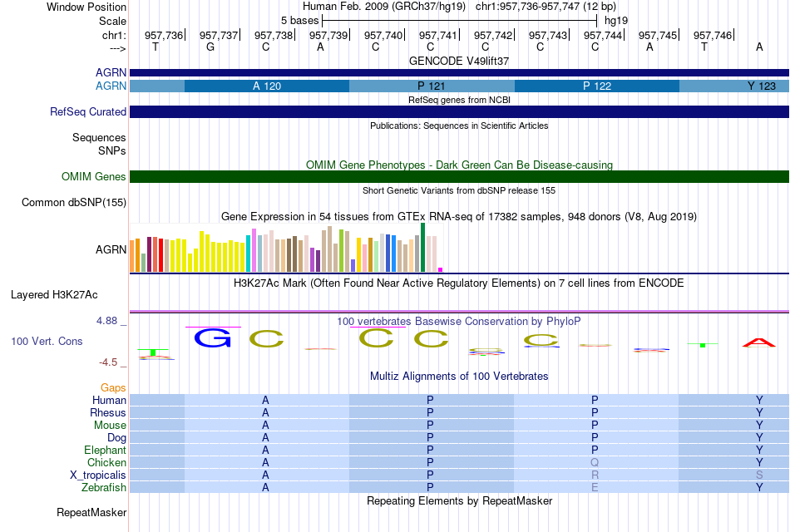Viewport: 790px width, 532px height.
Task: Click the short magenta GTEx bar at chart end
Action: click(441, 269)
